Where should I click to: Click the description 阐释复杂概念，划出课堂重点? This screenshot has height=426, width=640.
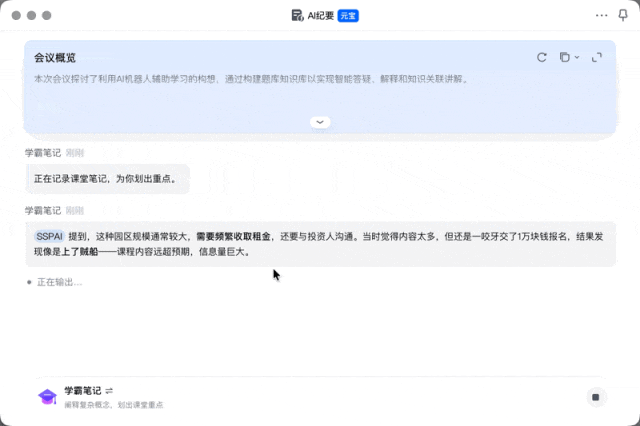click(114, 405)
